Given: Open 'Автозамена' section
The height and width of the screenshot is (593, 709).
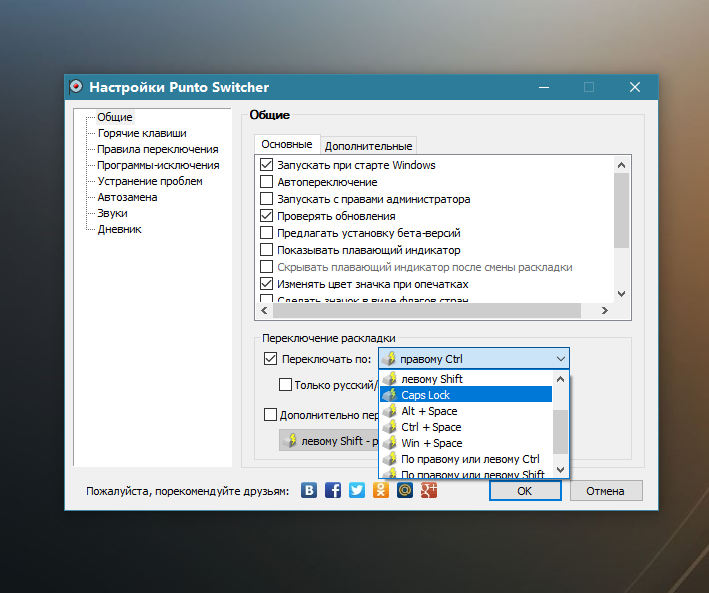Looking at the screenshot, I should pos(128,197).
